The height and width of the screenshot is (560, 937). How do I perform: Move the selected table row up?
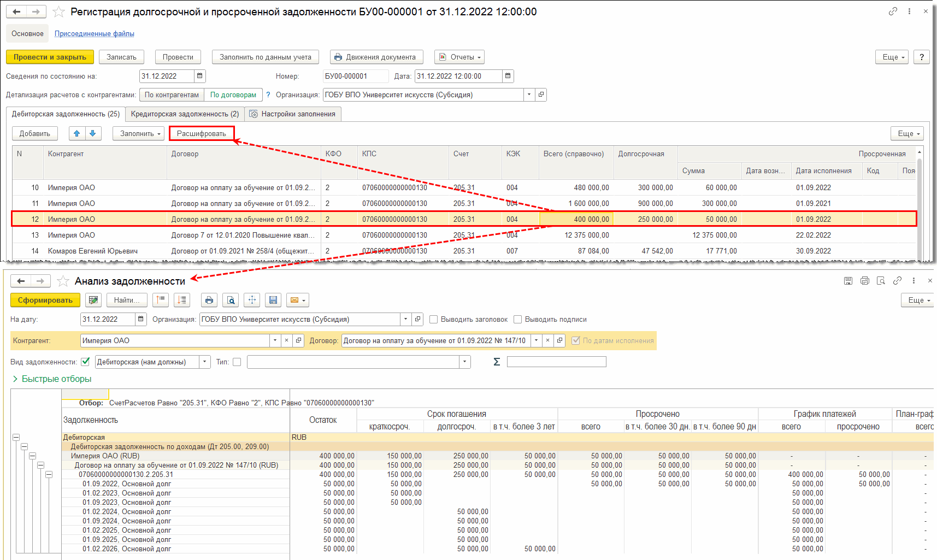[x=77, y=133]
